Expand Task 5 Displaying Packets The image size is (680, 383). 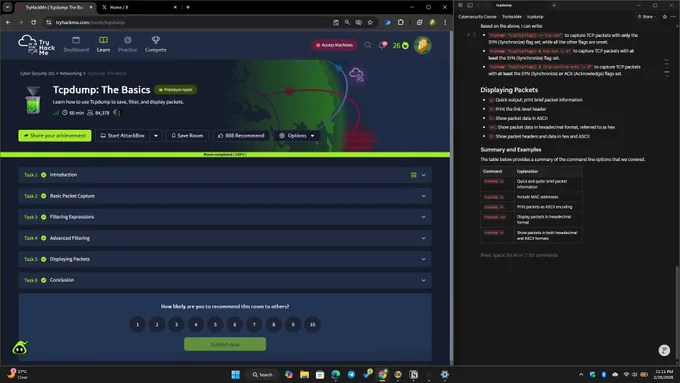[225, 259]
